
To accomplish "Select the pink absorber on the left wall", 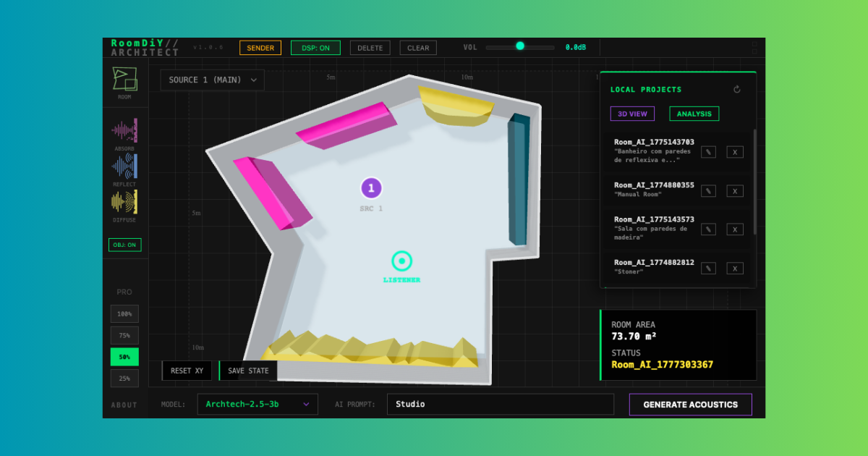I will [x=272, y=193].
